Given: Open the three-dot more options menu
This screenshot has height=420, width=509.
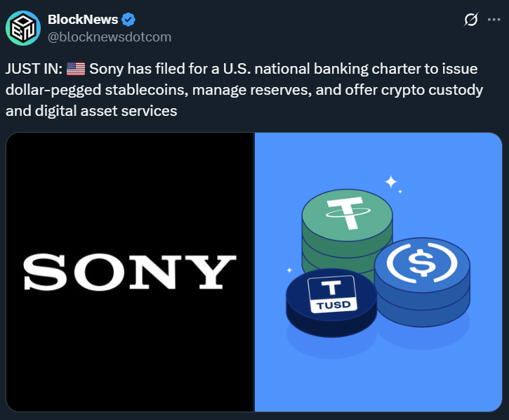Looking at the screenshot, I should click(494, 21).
